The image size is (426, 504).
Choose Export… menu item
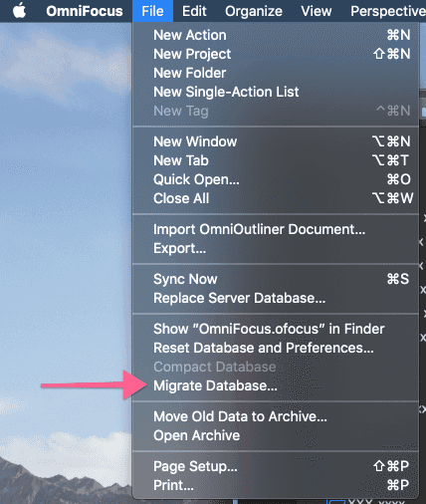276,248
